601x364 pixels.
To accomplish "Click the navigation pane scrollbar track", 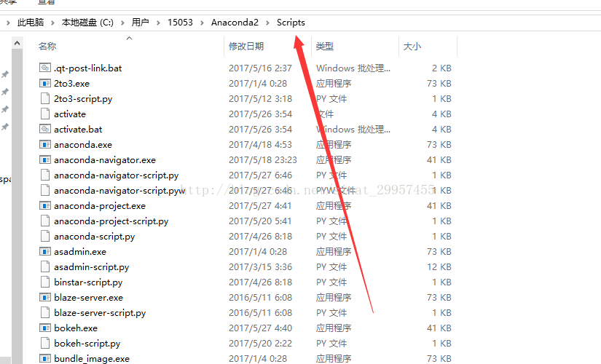I will coord(17,207).
